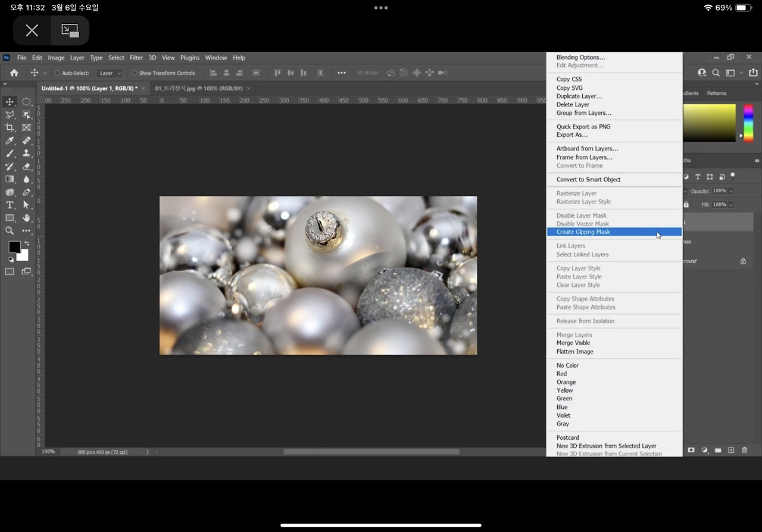Screen dimensions: 762x532
Task: Toggle Quick Mask mode icon
Action: pyautogui.click(x=10, y=271)
